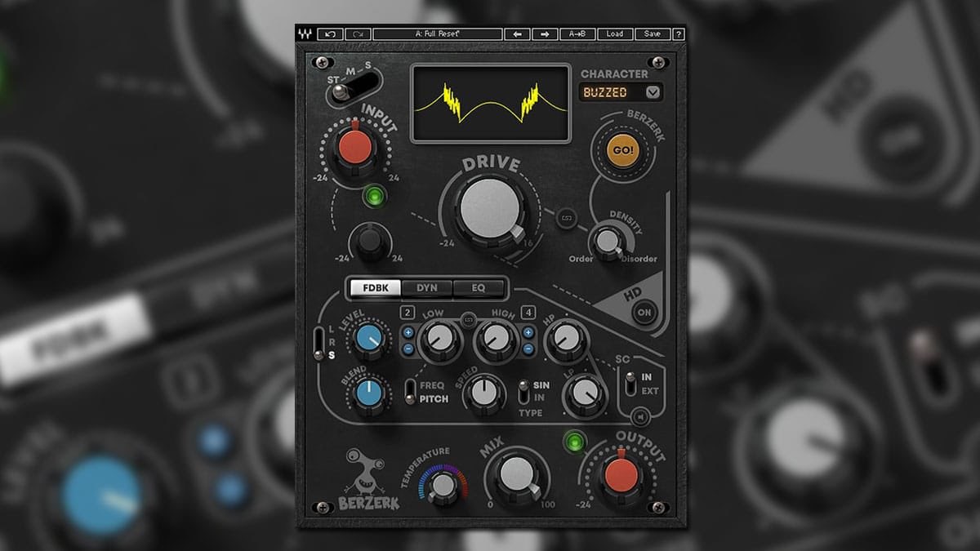Viewport: 980px width, 551px height.
Task: Click the large Drive knob
Action: [x=491, y=209]
